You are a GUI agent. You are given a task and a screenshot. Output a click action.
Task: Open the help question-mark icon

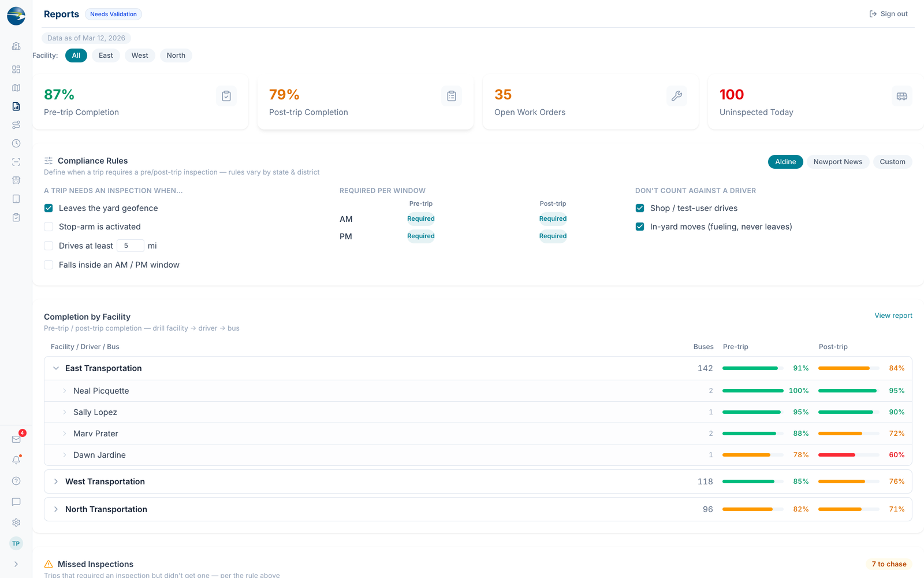coord(16,481)
